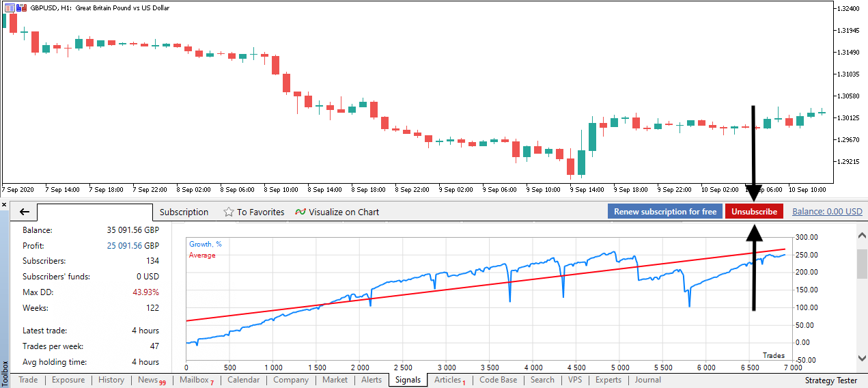The width and height of the screenshot is (868, 388).
Task: Open the Subscription section
Action: click(x=184, y=212)
